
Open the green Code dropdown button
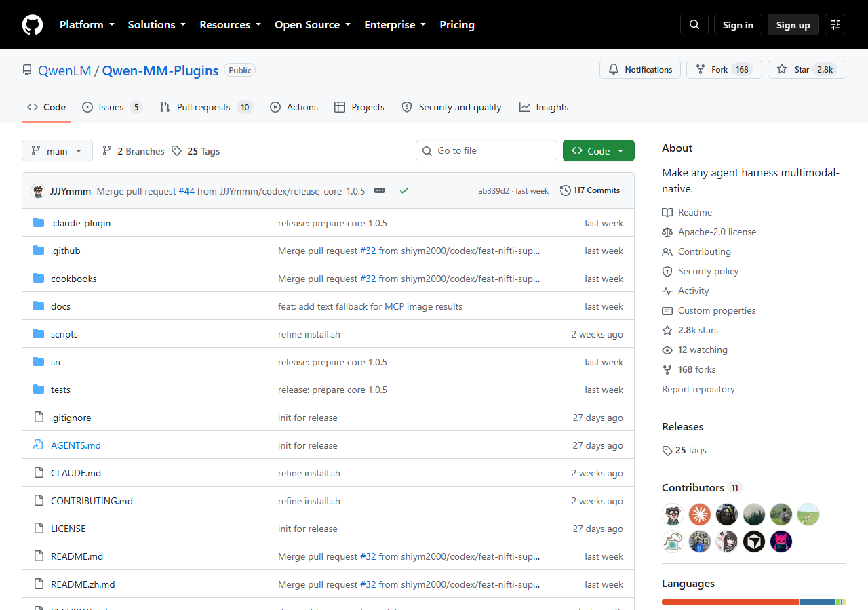tap(599, 150)
